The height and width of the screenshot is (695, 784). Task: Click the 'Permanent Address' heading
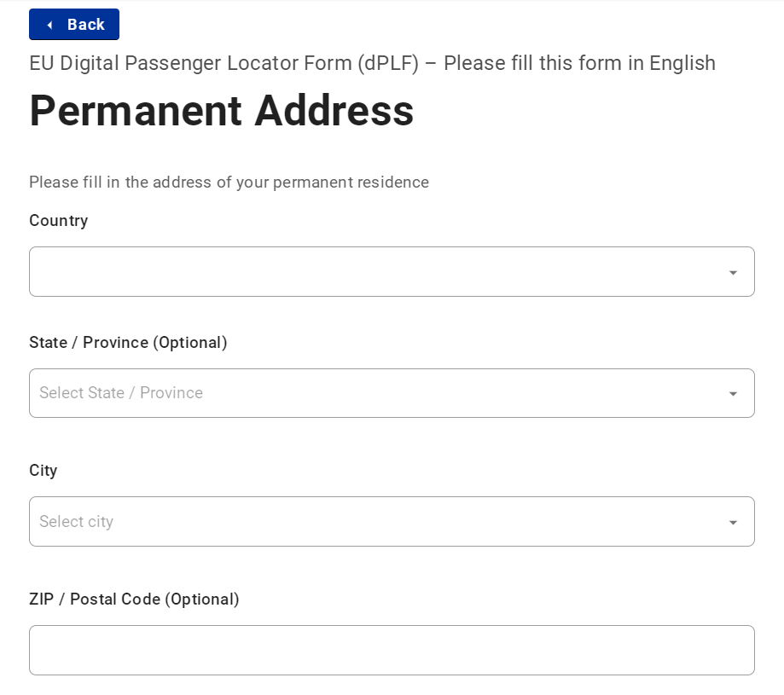point(221,111)
